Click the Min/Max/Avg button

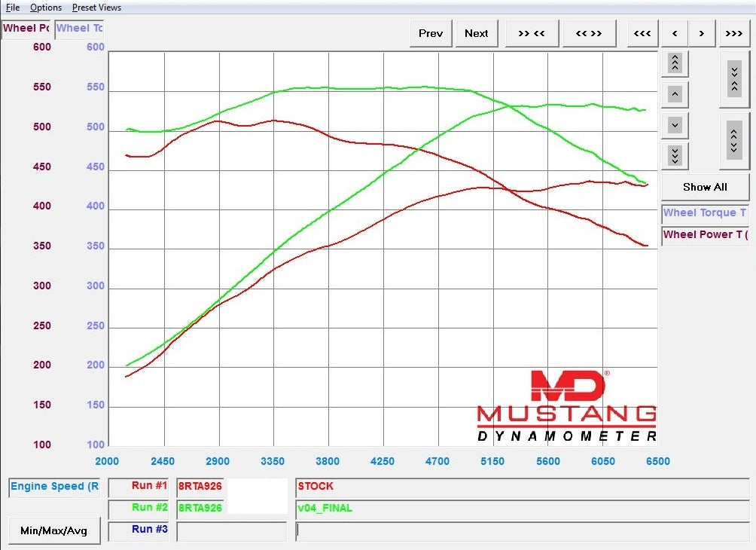(53, 530)
